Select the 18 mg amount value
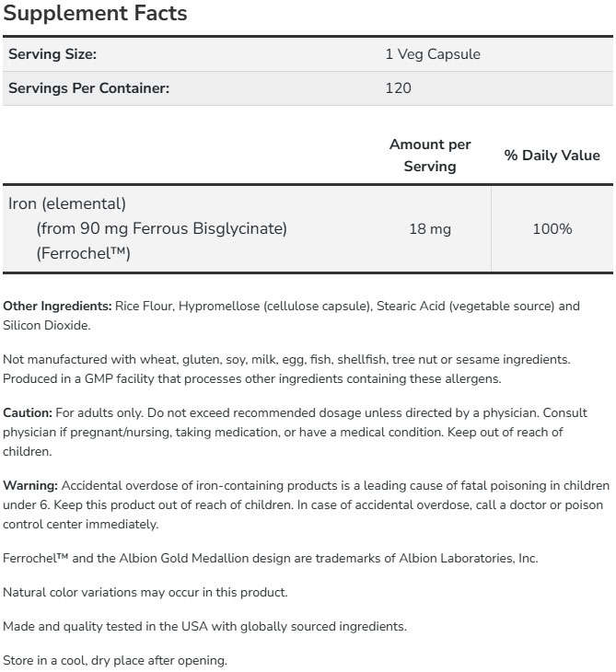This screenshot has width=616, height=672. pyautogui.click(x=430, y=228)
